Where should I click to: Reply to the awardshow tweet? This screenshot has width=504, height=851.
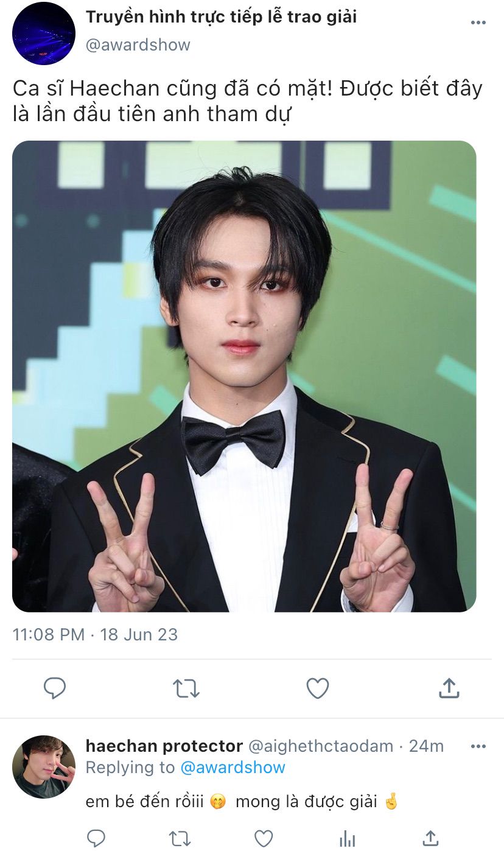click(x=55, y=688)
